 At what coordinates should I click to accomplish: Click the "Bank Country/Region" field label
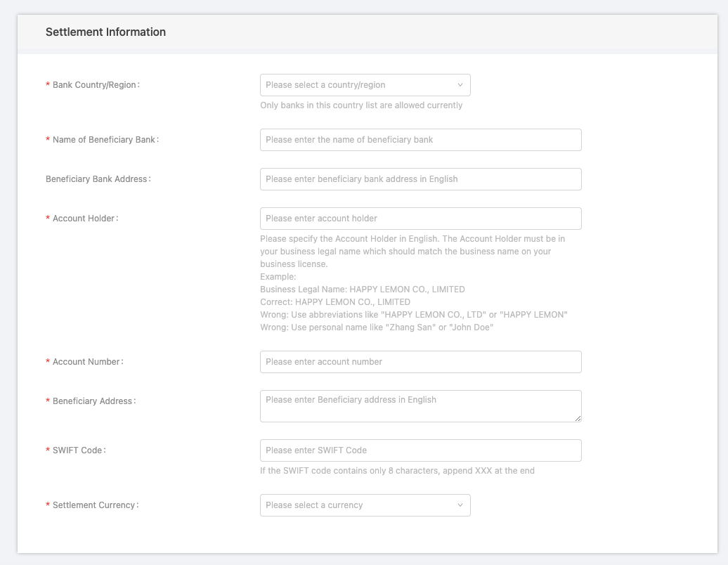96,85
